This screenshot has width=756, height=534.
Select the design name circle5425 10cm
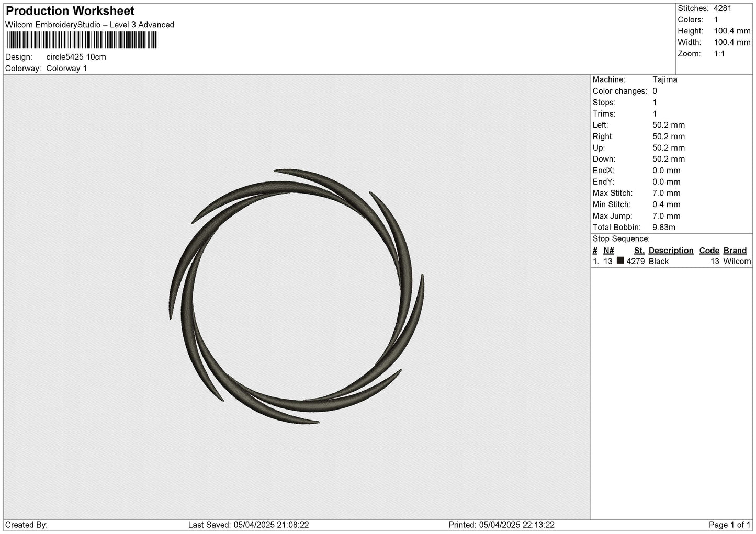click(76, 57)
